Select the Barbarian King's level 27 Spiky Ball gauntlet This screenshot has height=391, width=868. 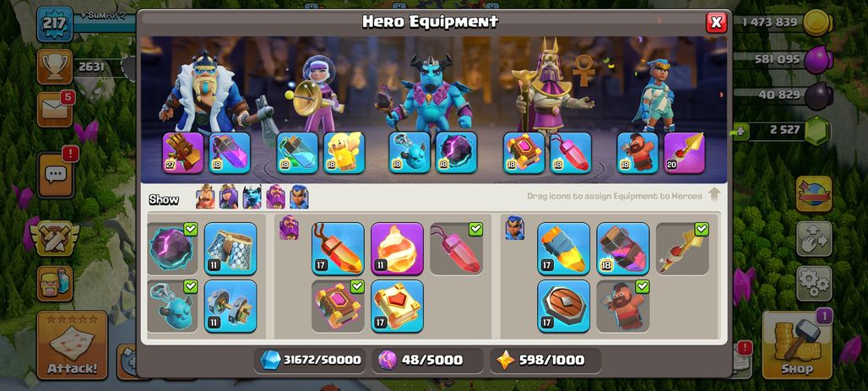click(x=183, y=153)
